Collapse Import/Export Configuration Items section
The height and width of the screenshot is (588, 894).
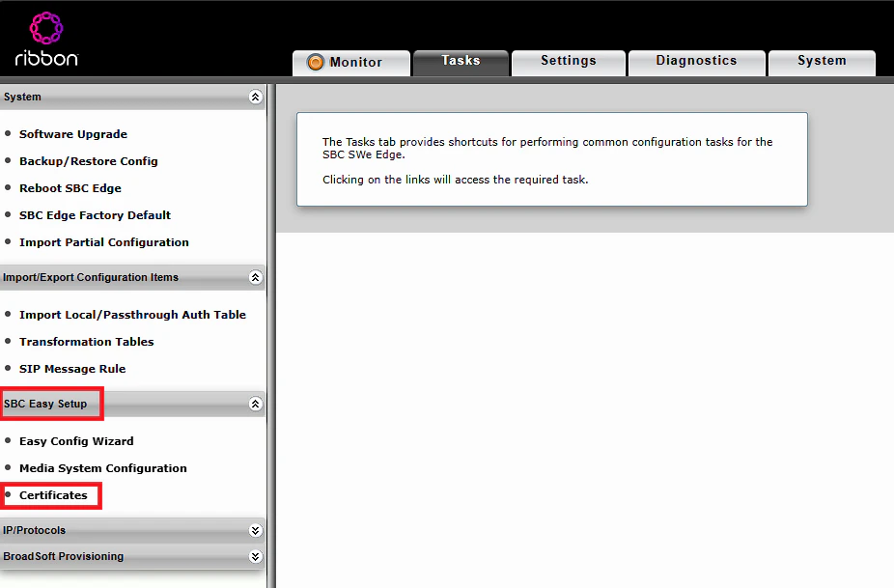pyautogui.click(x=256, y=277)
